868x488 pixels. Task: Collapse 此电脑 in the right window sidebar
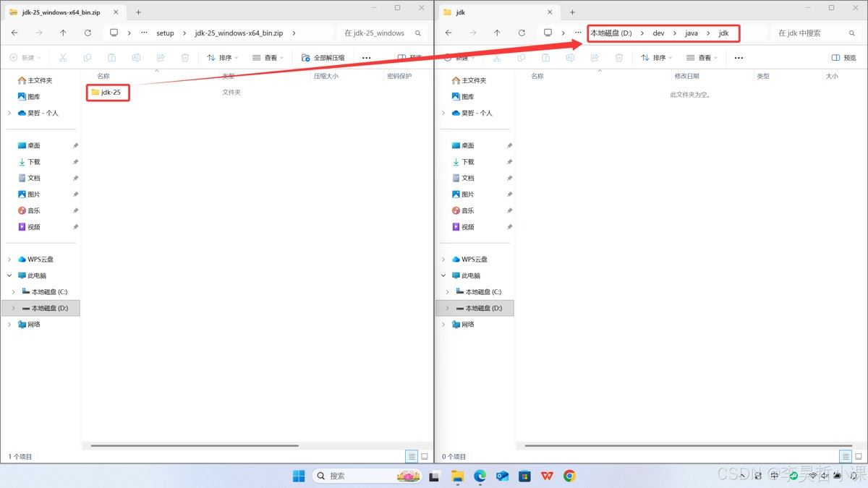coord(443,275)
